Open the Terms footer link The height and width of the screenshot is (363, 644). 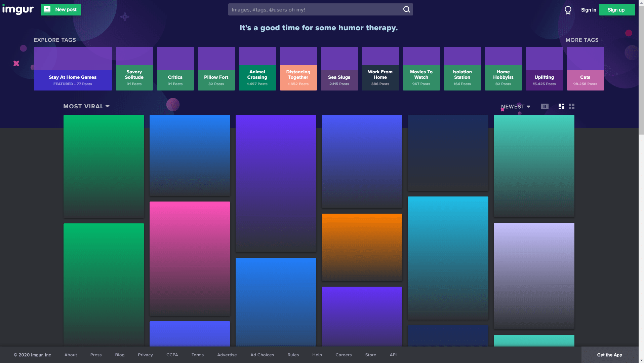198,355
